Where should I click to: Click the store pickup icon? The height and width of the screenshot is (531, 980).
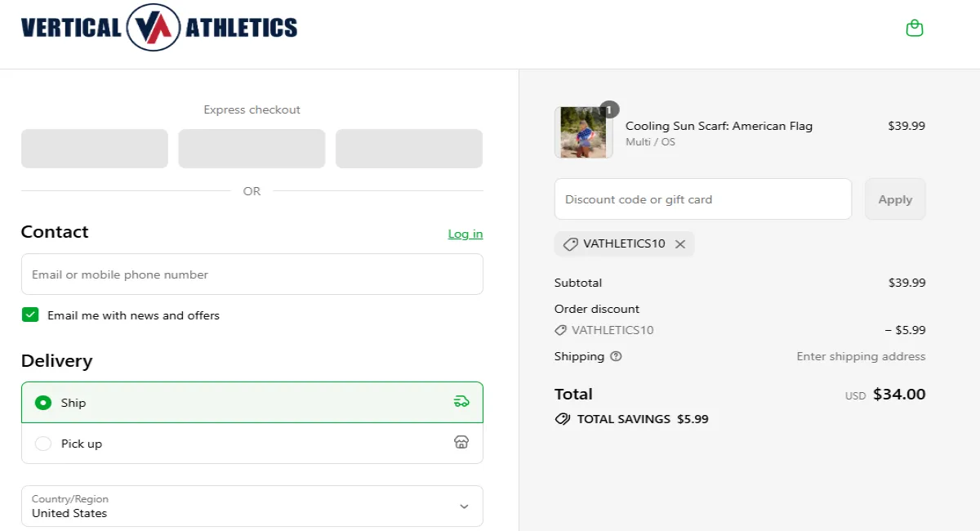click(461, 442)
